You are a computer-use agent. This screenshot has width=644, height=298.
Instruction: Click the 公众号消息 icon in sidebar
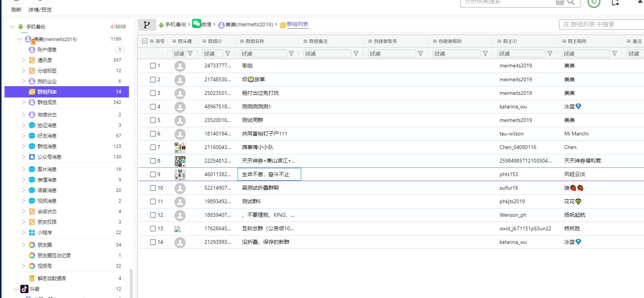32,157
